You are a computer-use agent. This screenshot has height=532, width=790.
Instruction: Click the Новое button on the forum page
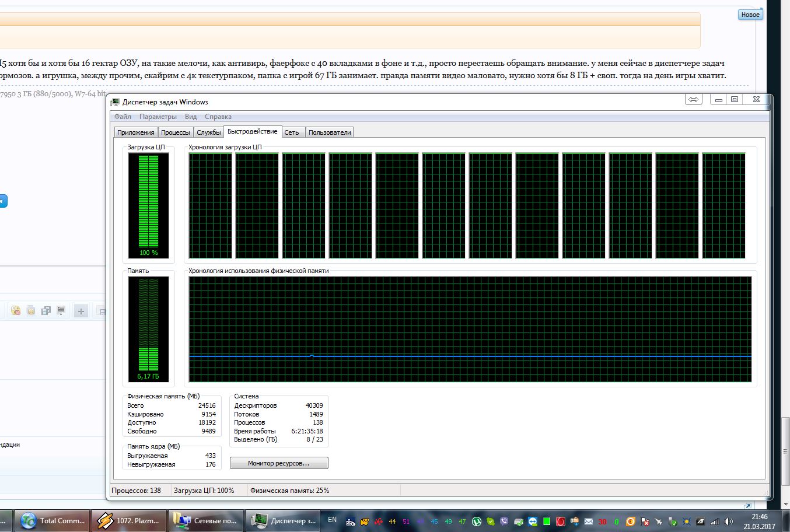pos(750,15)
